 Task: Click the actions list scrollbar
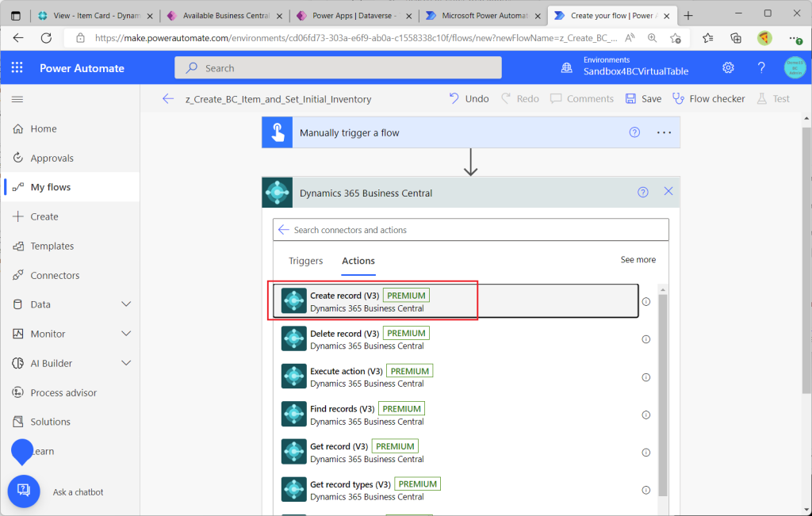click(663, 396)
